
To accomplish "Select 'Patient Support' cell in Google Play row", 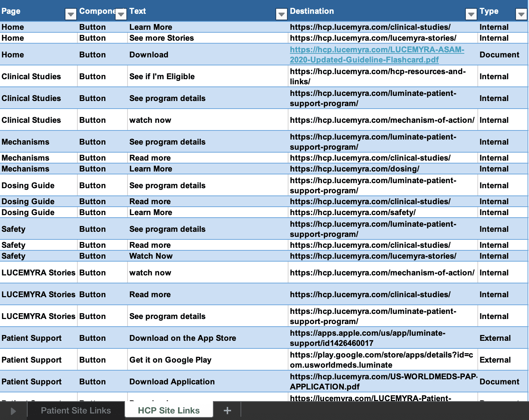I will (39, 360).
